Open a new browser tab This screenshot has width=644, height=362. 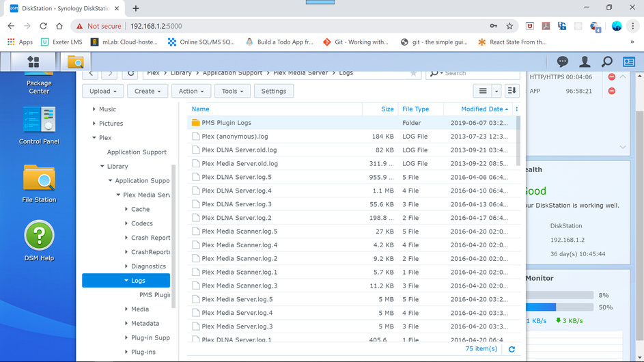point(135,8)
